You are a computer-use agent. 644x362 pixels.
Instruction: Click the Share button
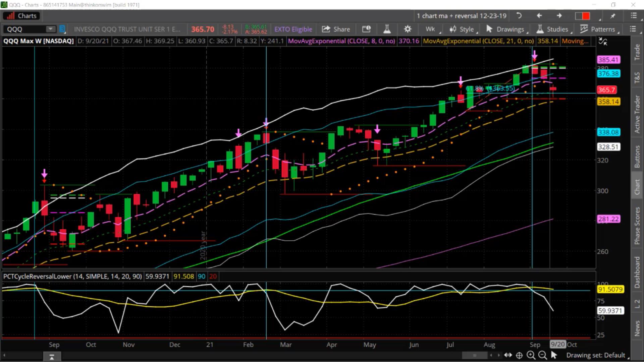[x=336, y=29]
